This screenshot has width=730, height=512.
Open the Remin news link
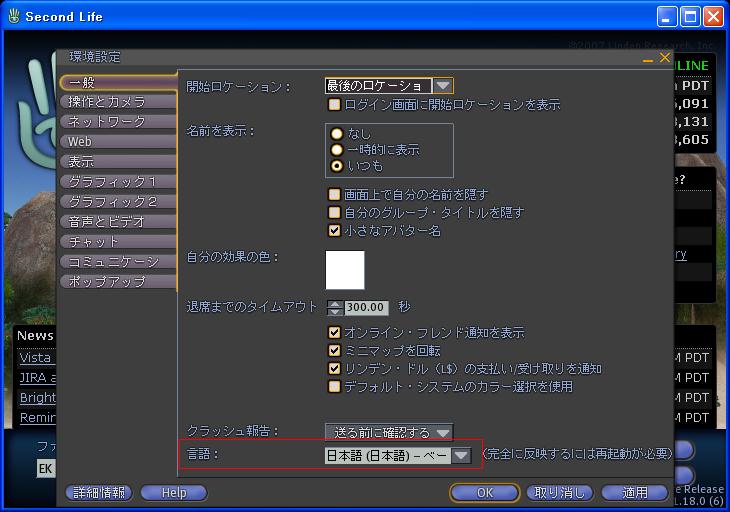[x=37, y=418]
